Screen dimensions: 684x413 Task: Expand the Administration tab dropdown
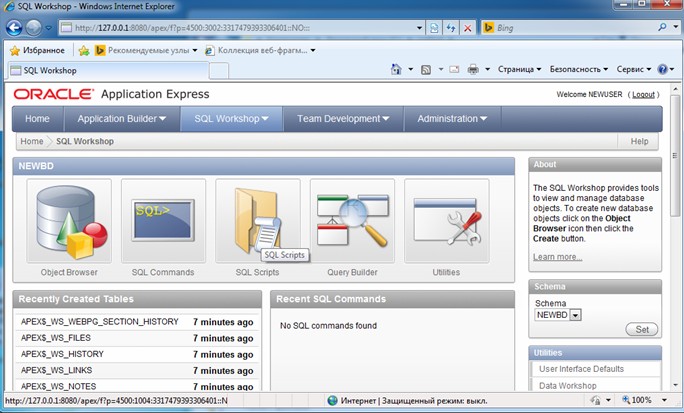point(483,119)
